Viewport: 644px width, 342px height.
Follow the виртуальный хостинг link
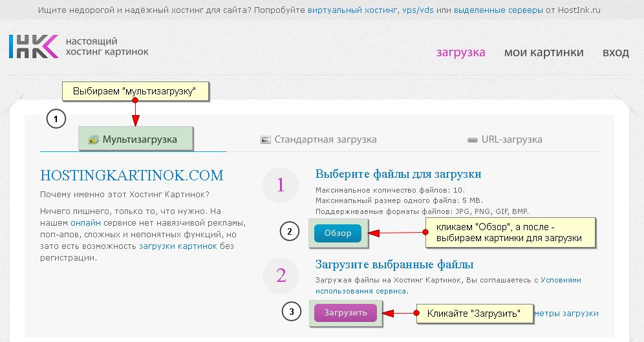[353, 10]
